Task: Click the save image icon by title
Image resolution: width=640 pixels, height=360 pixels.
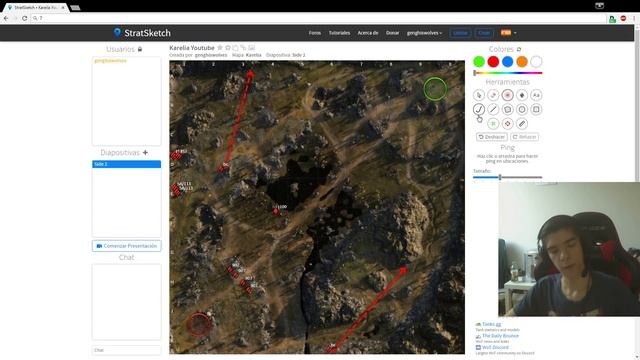Action: (251, 48)
